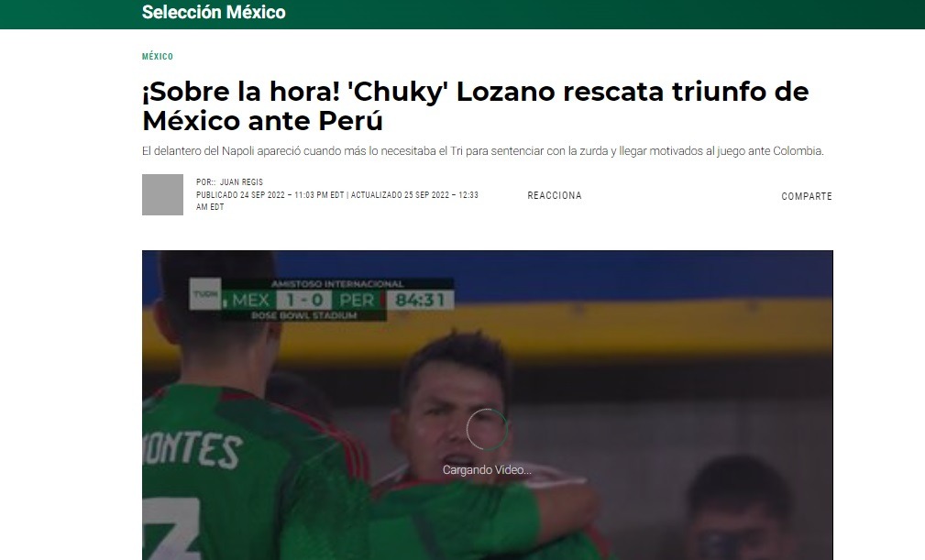Click the gray author avatar placeholder
Image resolution: width=925 pixels, height=560 pixels.
(x=162, y=194)
